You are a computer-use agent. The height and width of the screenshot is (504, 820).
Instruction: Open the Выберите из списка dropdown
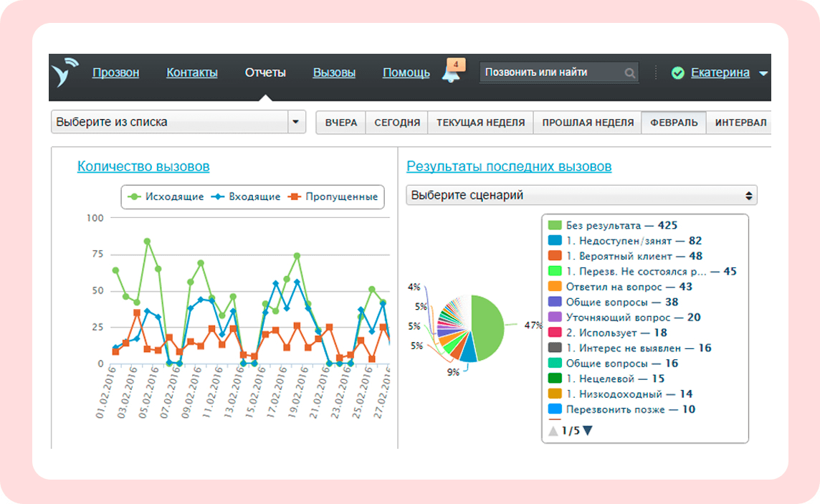(178, 122)
